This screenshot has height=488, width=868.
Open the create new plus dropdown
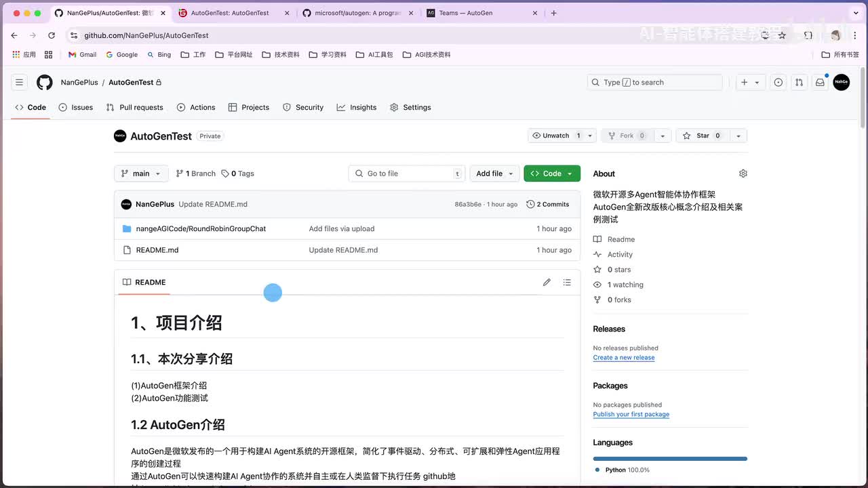click(x=751, y=82)
